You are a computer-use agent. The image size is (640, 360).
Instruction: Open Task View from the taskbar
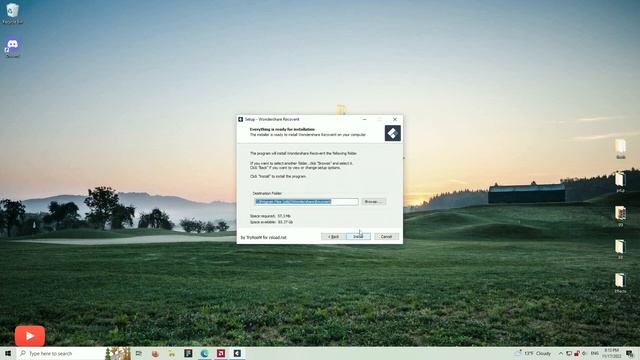point(138,353)
